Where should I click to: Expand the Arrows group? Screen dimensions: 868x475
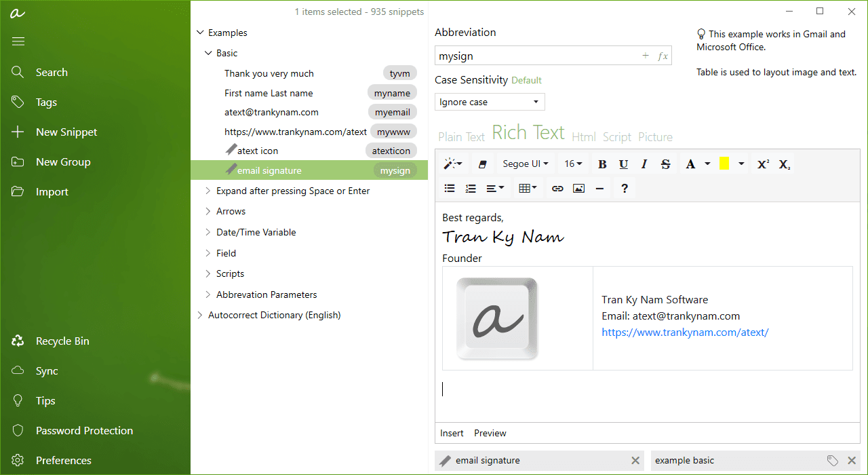point(208,211)
